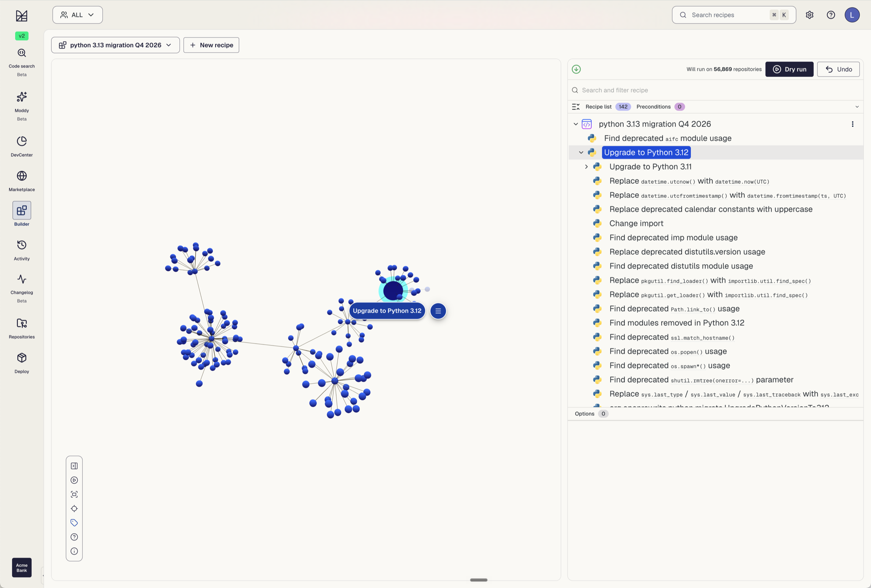
Task: Select Upgrade to Python 3.12 in recipe tree
Action: pos(646,152)
